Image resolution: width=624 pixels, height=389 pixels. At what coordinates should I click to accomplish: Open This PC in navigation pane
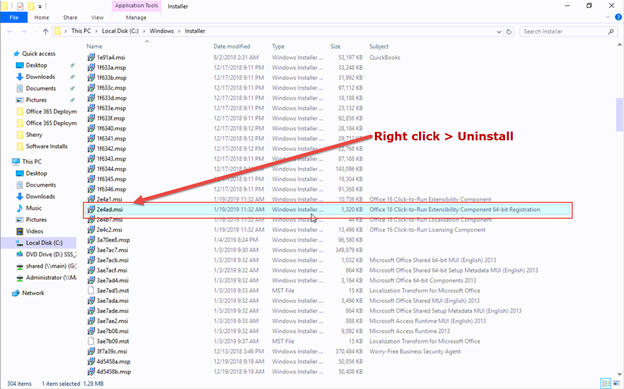(x=31, y=162)
